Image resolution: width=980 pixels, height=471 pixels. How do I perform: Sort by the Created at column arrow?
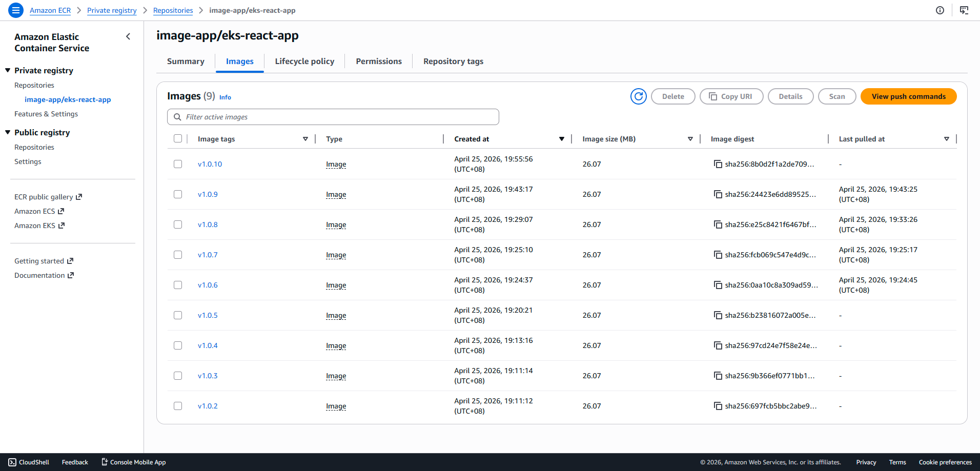562,139
